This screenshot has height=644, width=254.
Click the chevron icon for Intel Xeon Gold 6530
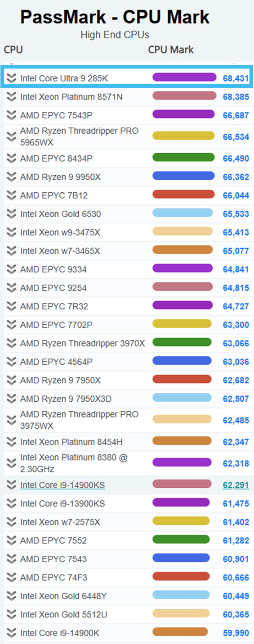click(12, 214)
